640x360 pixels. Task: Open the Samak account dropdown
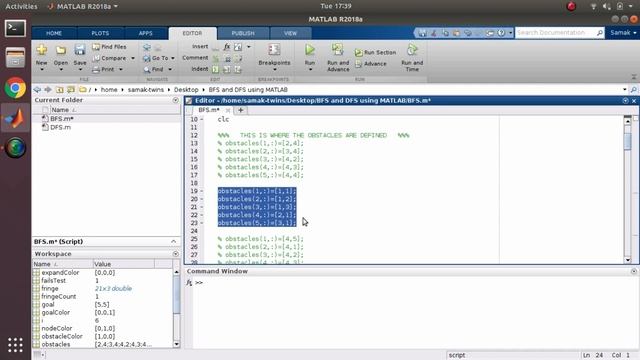(x=623, y=33)
